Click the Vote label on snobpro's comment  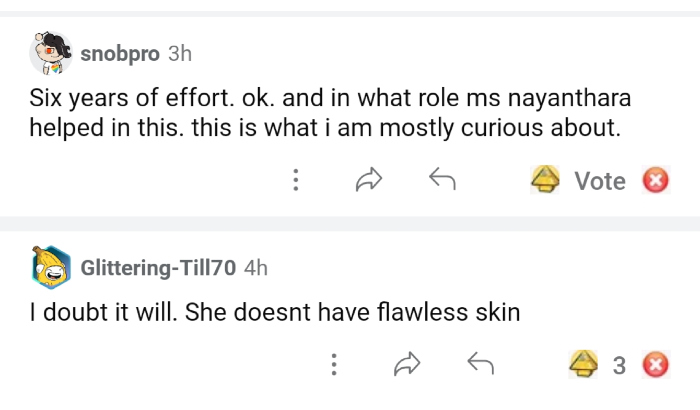pos(600,181)
